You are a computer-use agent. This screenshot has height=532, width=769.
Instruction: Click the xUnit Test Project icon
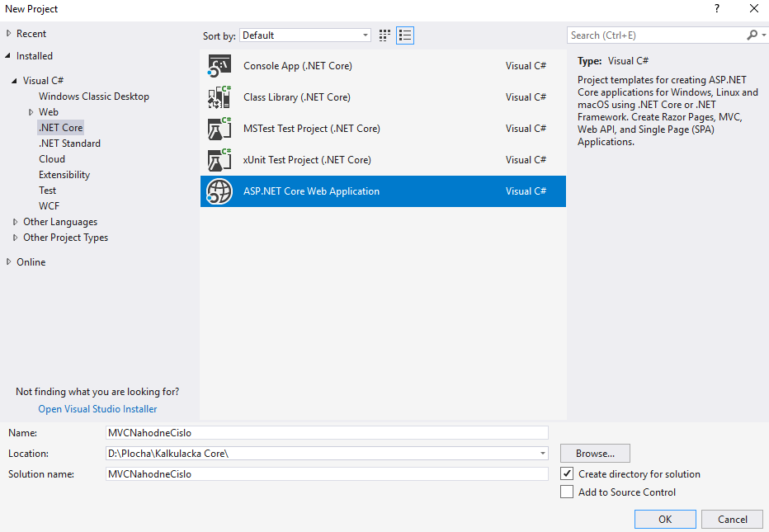219,160
